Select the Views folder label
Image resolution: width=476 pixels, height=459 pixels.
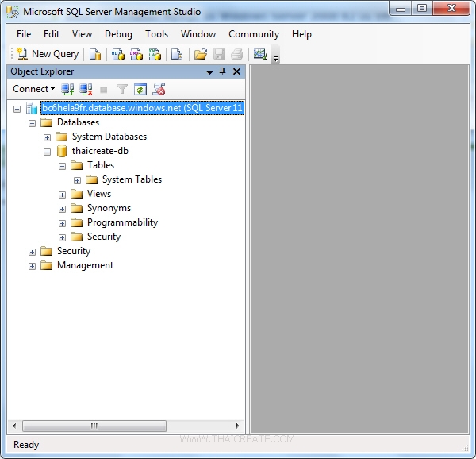click(x=99, y=194)
